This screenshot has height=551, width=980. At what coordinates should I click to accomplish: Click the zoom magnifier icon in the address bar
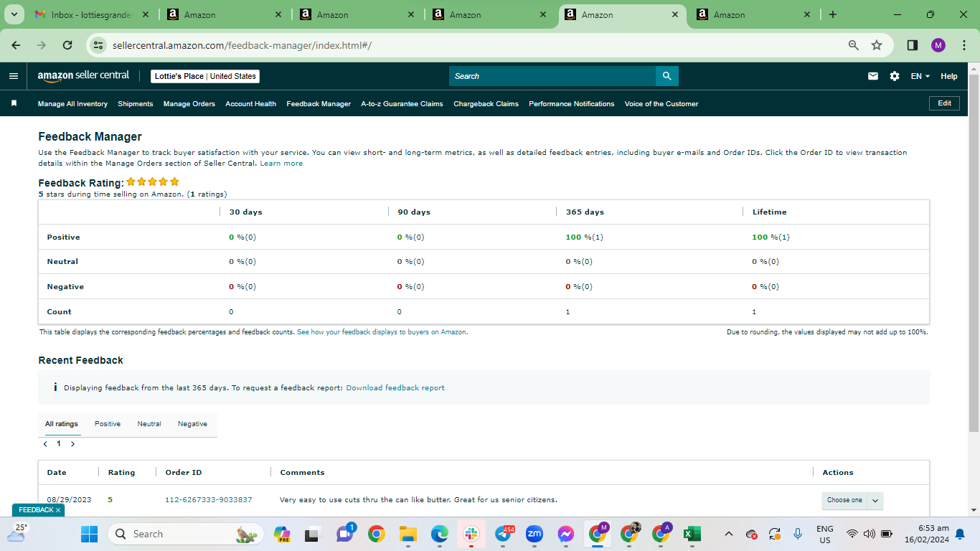[x=854, y=45]
